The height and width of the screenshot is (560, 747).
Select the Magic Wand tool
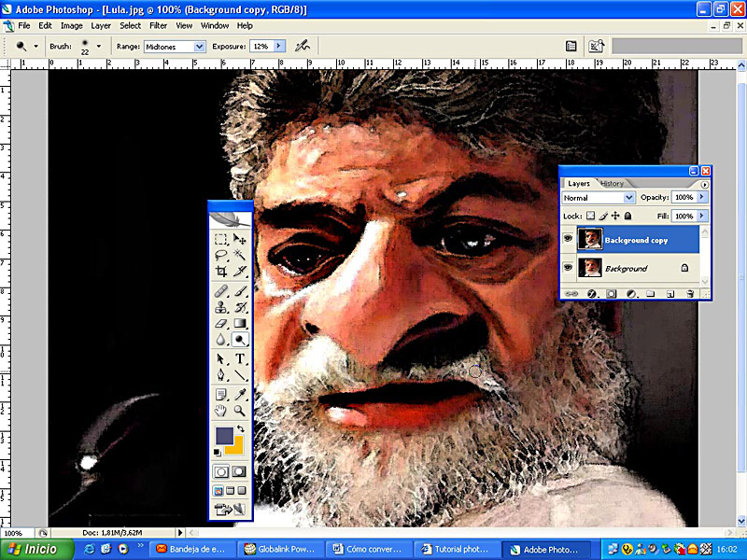coord(240,255)
